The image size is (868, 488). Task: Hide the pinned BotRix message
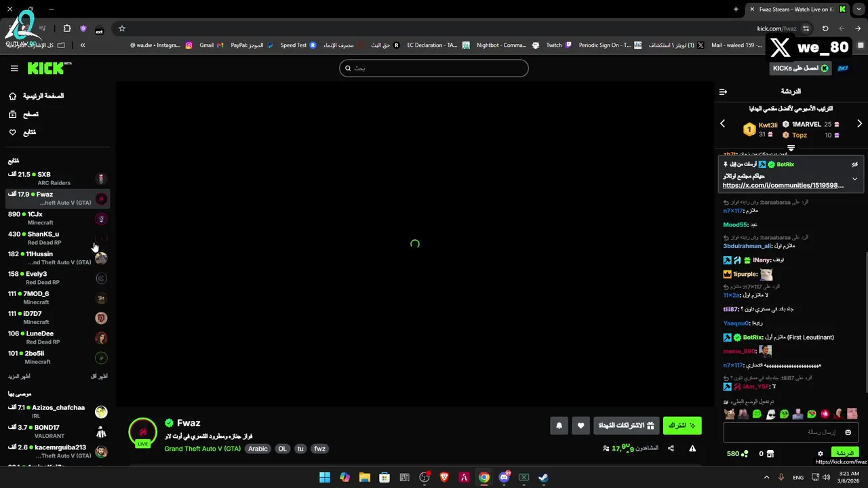[854, 165]
